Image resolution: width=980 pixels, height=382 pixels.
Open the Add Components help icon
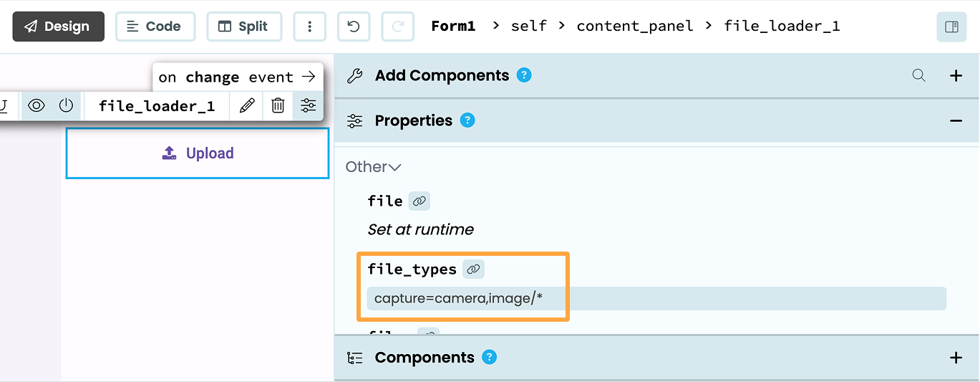[x=524, y=75]
